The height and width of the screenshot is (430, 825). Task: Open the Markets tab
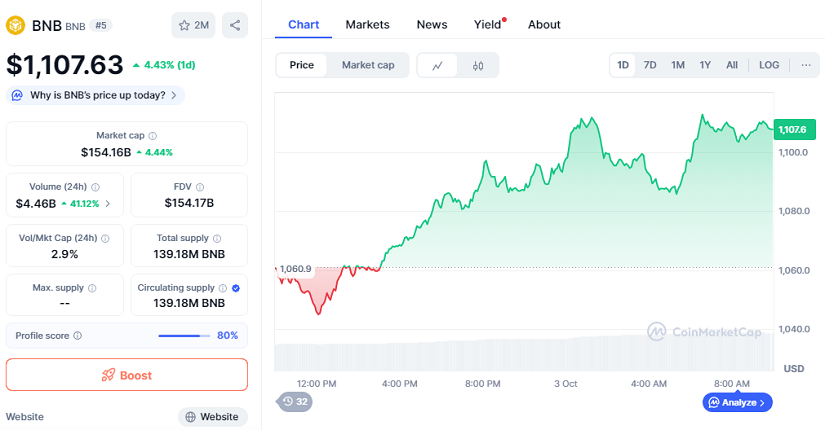pyautogui.click(x=368, y=24)
